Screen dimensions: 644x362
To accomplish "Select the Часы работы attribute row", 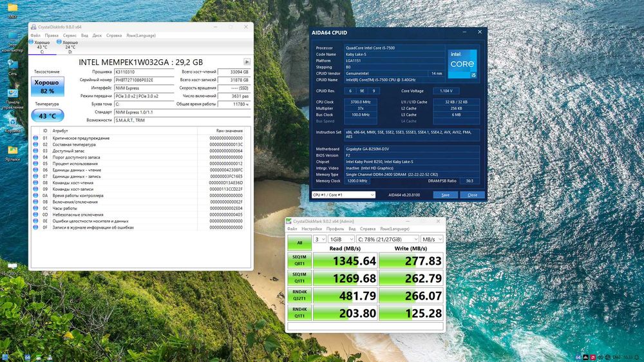I will coord(139,208).
